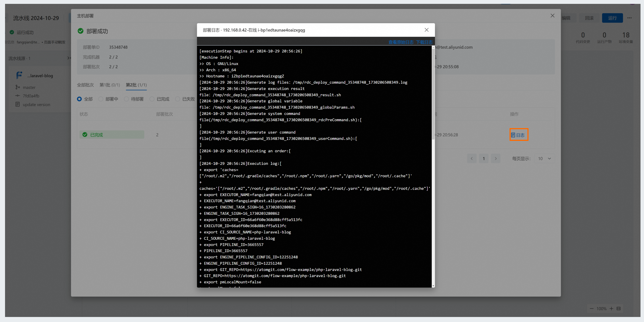This screenshot has width=644, height=322.
Task: Download the log via 下载日志
Action: click(x=424, y=42)
